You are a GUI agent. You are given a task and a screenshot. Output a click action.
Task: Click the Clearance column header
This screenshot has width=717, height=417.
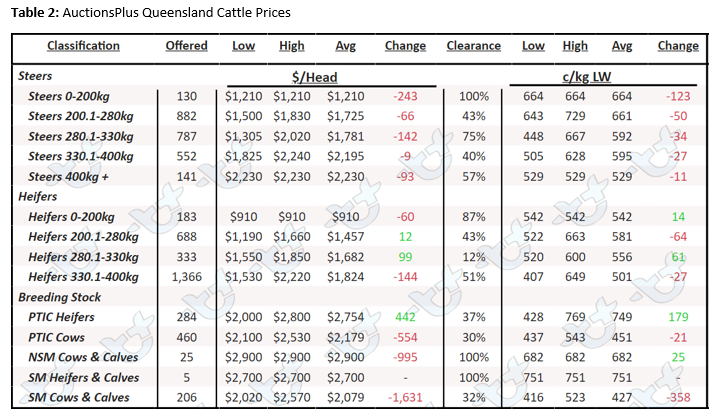pyautogui.click(x=474, y=46)
